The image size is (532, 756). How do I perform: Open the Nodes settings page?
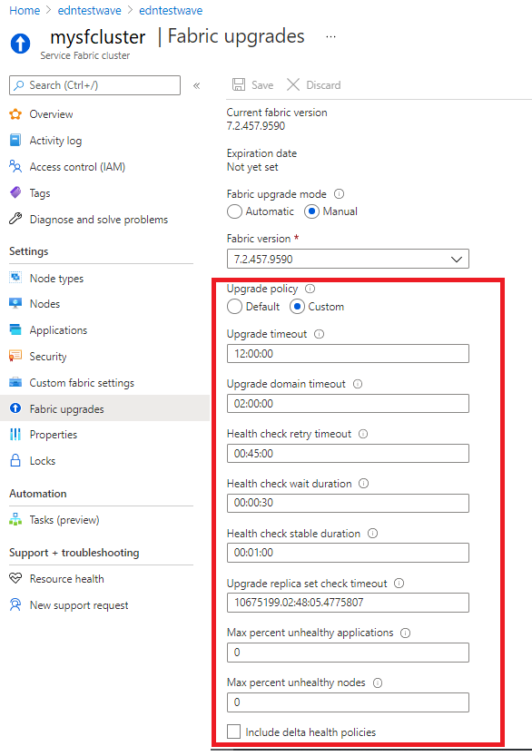click(44, 303)
